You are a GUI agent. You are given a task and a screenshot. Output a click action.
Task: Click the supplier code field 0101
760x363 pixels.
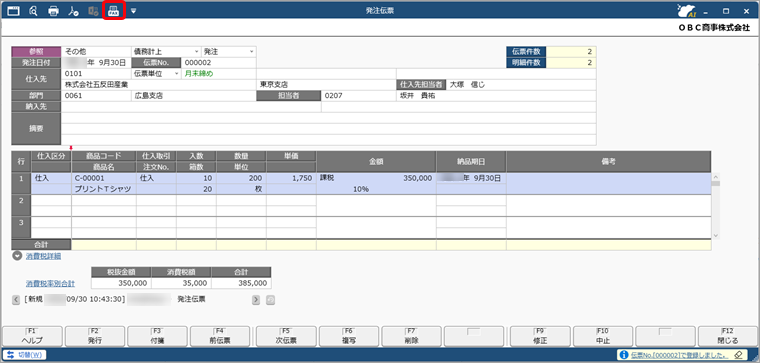[x=96, y=74]
